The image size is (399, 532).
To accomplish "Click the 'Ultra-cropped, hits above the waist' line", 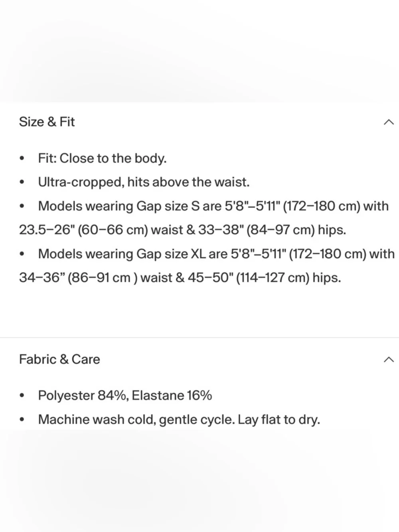I will point(144,182).
